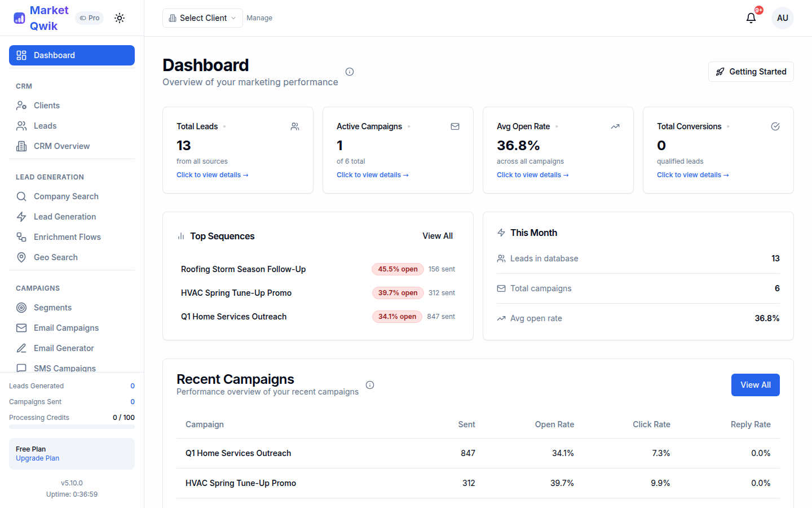Toggle light/dark theme with the sun icon

pos(120,17)
